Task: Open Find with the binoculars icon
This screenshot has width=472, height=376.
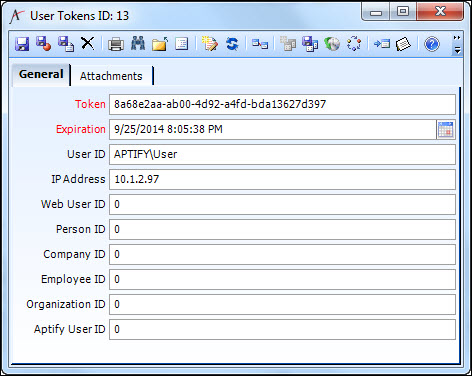Action: (x=138, y=43)
